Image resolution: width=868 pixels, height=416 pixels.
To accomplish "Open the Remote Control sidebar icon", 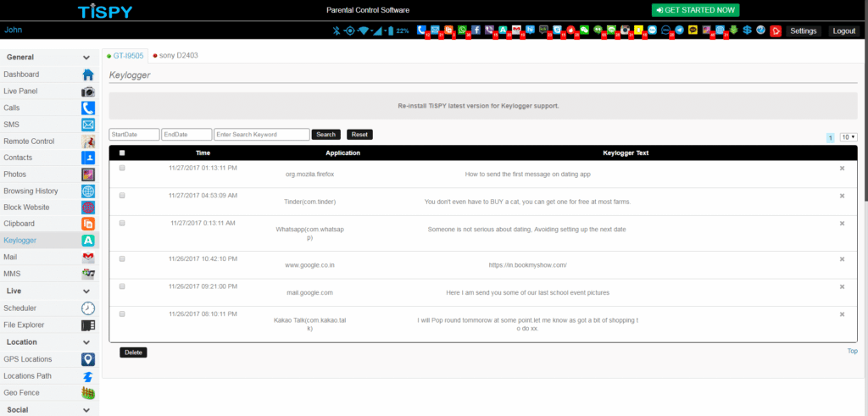I will (88, 141).
